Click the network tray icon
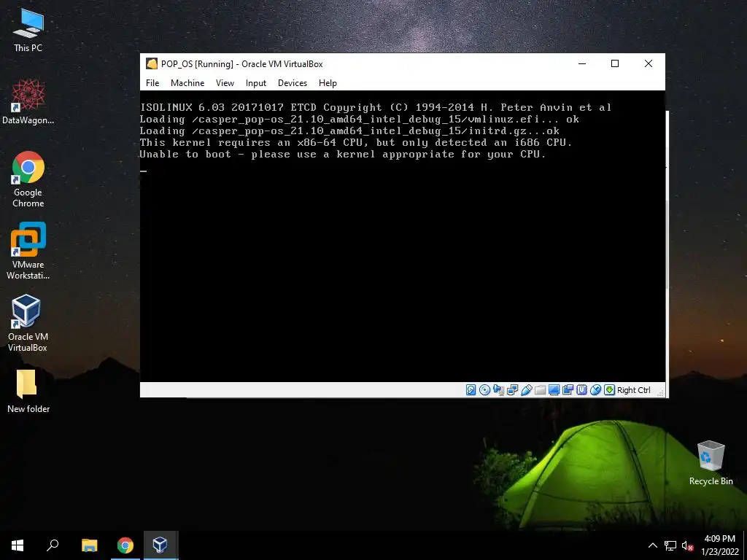 [670, 545]
